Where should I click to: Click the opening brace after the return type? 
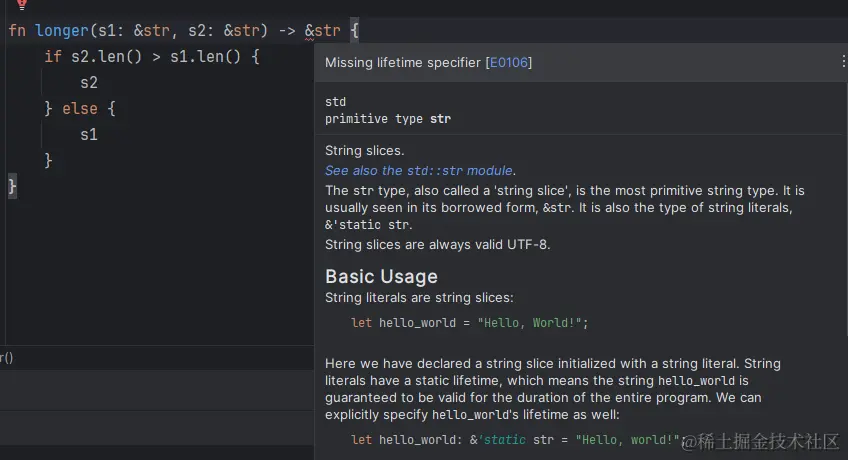coord(355,31)
